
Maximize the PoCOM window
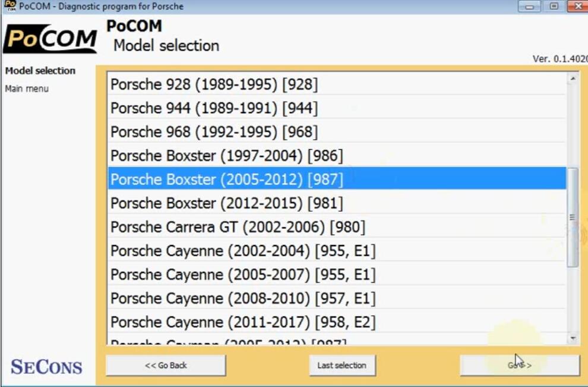click(x=554, y=7)
